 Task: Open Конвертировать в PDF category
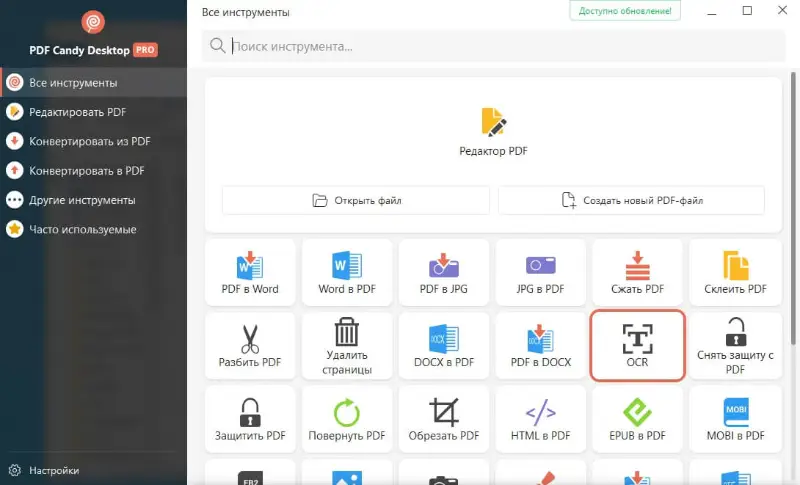[93, 170]
